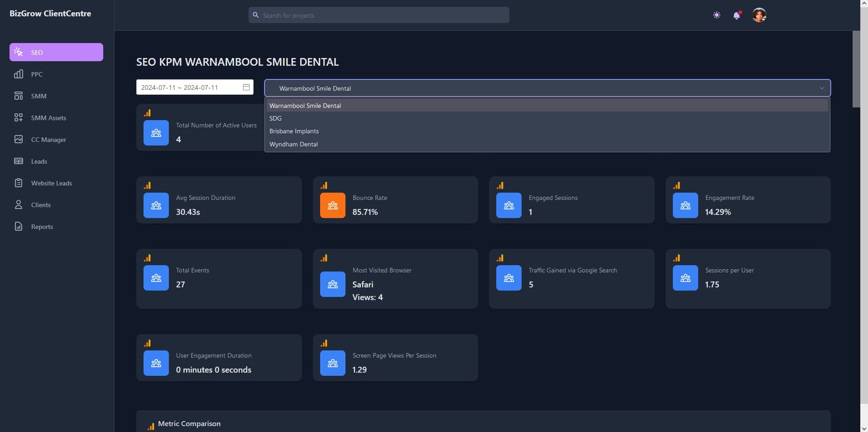
Task: Click the 1.75 Sessions per User value
Action: click(x=712, y=284)
